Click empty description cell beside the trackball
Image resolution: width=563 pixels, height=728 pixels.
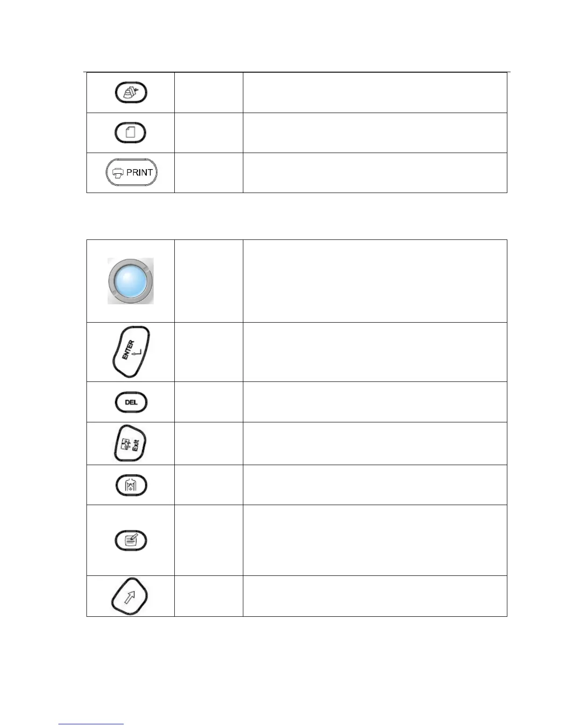click(x=374, y=281)
